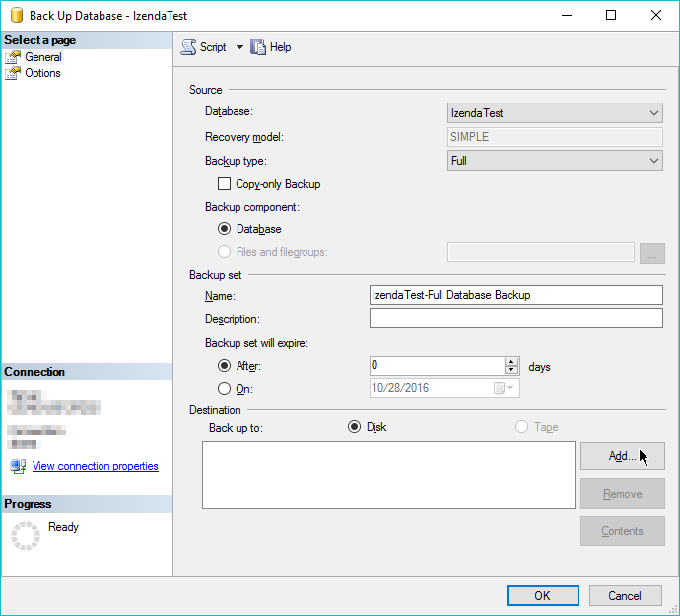Open the Backup type dropdown

[x=555, y=161]
